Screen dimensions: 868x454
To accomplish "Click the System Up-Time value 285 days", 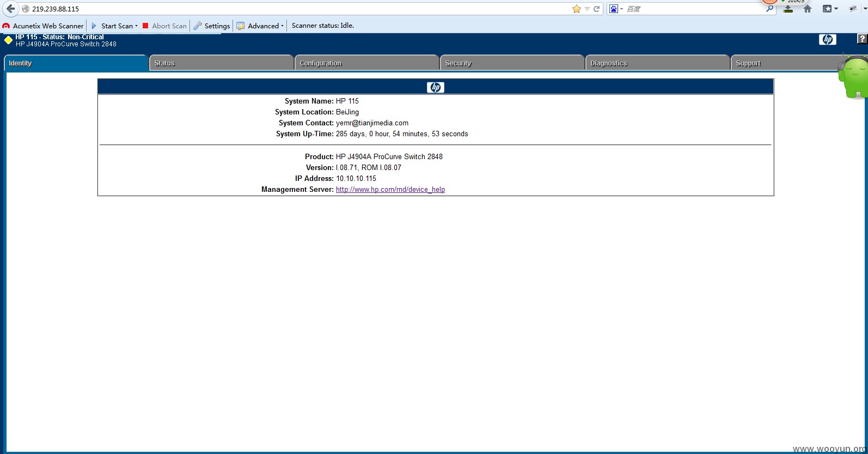I will 402,134.
